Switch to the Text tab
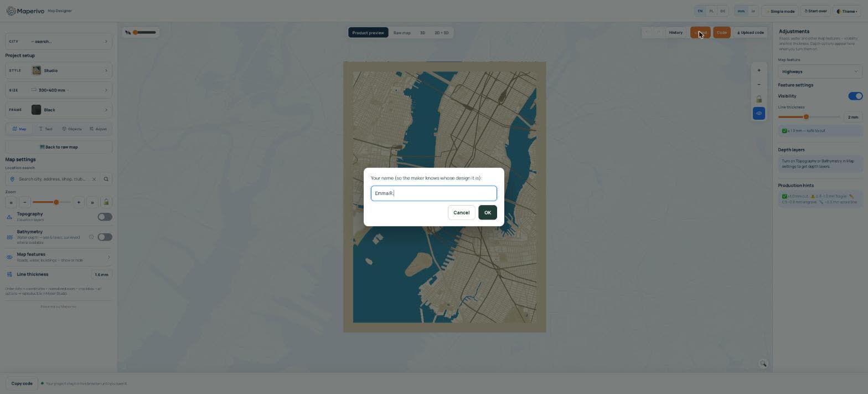This screenshot has width=868, height=394. click(45, 129)
